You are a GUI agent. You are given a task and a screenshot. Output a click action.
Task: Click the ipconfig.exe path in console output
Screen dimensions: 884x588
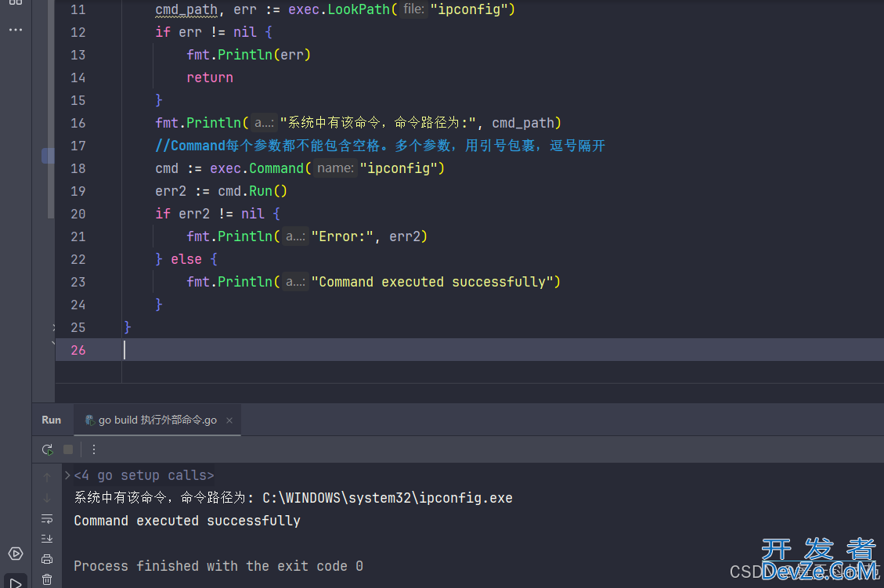pos(388,498)
